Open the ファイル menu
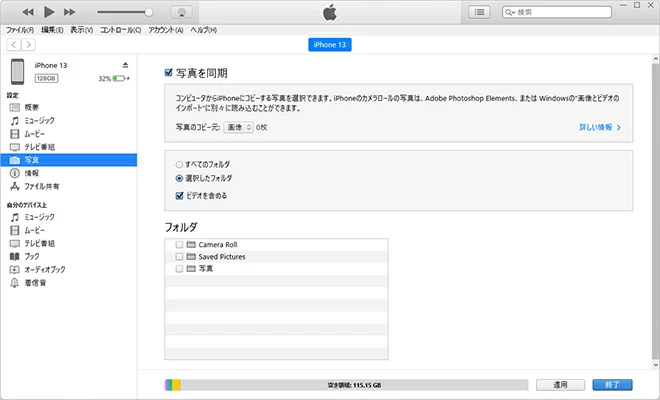 [20, 30]
